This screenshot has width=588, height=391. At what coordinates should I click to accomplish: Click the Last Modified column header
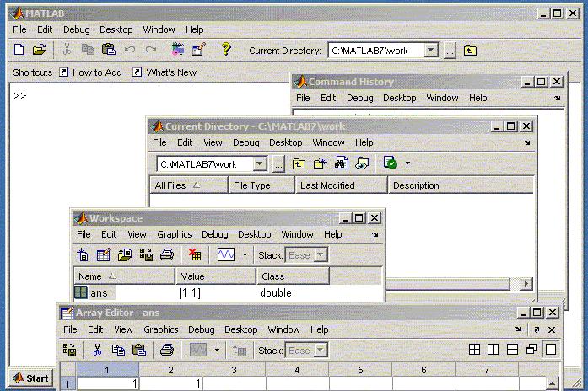[342, 185]
